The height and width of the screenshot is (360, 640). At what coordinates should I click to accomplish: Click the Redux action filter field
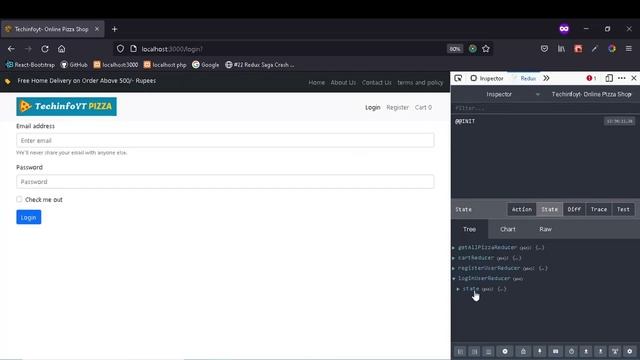click(545, 108)
